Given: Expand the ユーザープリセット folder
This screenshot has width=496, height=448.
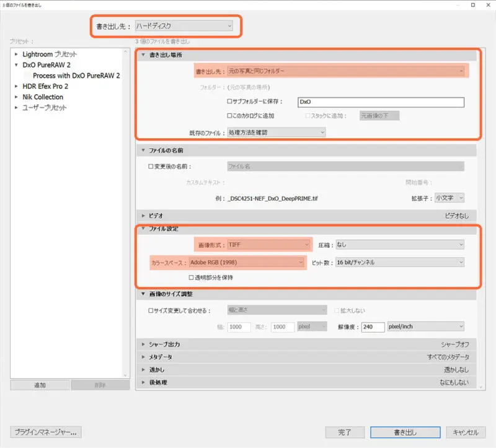Looking at the screenshot, I should 16,107.
